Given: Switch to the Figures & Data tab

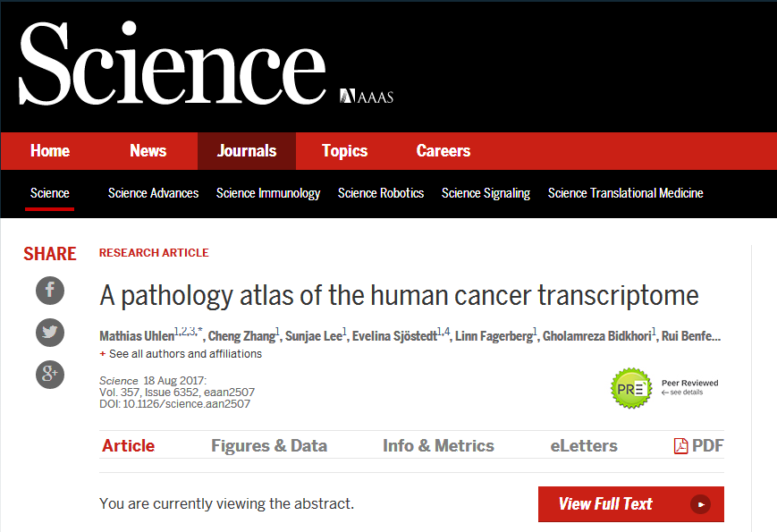Looking at the screenshot, I should 269,445.
